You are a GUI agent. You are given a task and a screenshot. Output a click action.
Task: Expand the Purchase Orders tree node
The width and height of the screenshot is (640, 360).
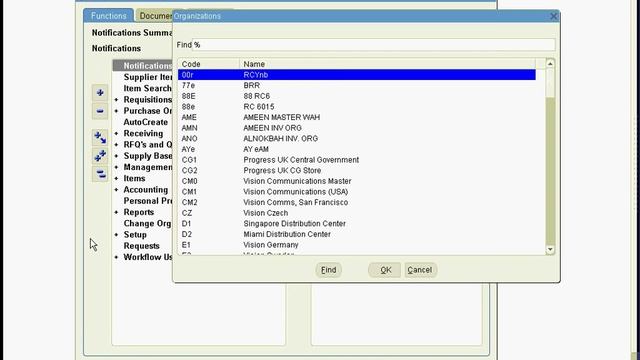(x=116, y=111)
